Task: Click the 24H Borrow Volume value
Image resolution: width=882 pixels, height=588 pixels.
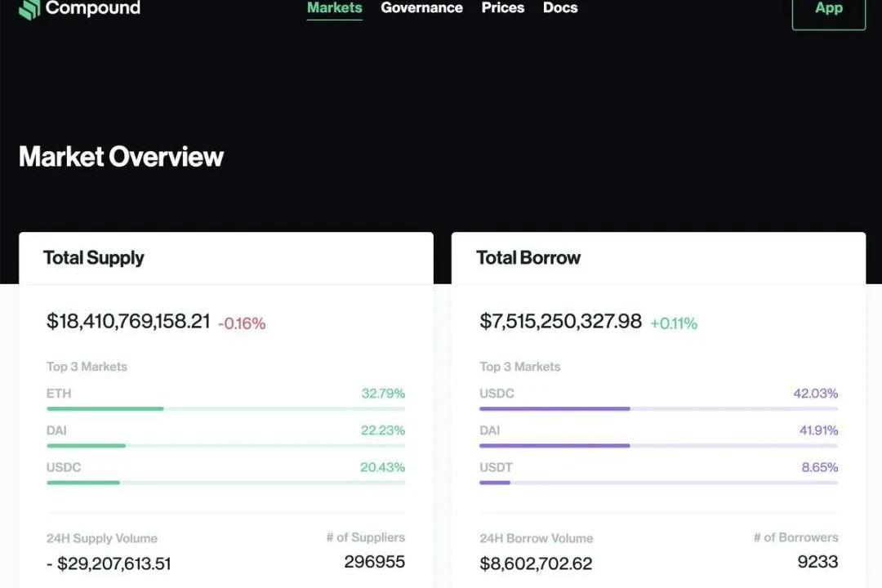Action: pos(536,563)
